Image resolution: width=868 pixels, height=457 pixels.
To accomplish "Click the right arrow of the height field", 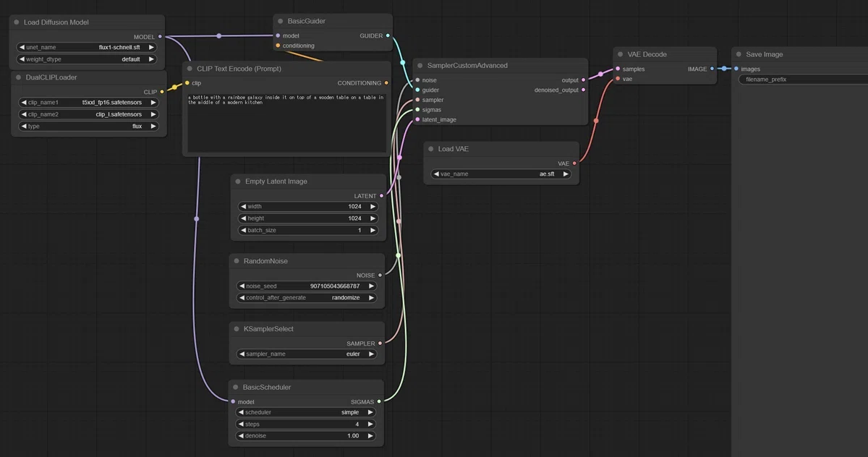I will coord(373,218).
